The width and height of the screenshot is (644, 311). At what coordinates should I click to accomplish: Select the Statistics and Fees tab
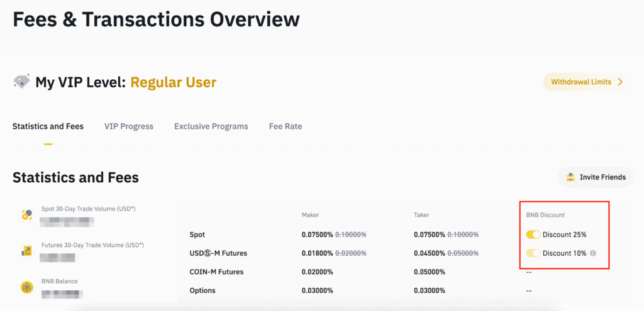(48, 126)
